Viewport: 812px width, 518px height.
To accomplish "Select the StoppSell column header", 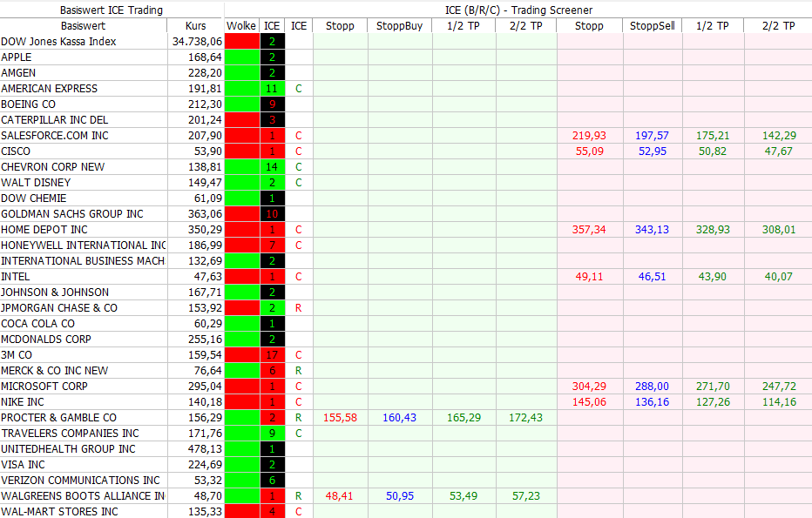I will tap(652, 26).
